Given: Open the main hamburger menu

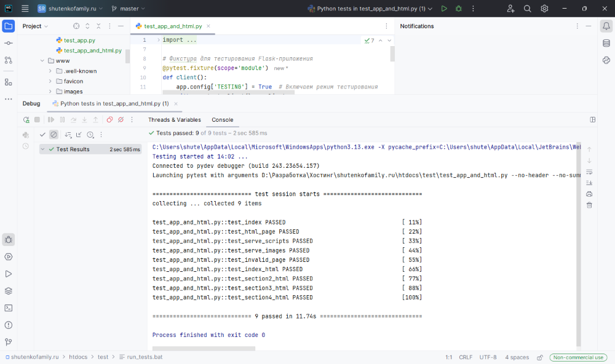Looking at the screenshot, I should coord(24,9).
